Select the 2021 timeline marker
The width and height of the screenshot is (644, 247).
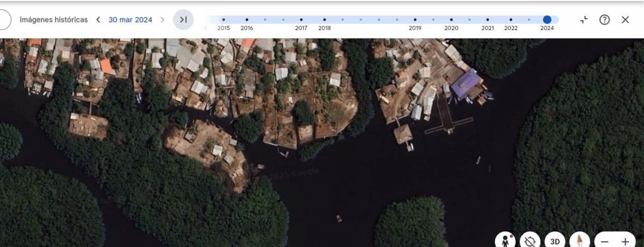pyautogui.click(x=487, y=20)
